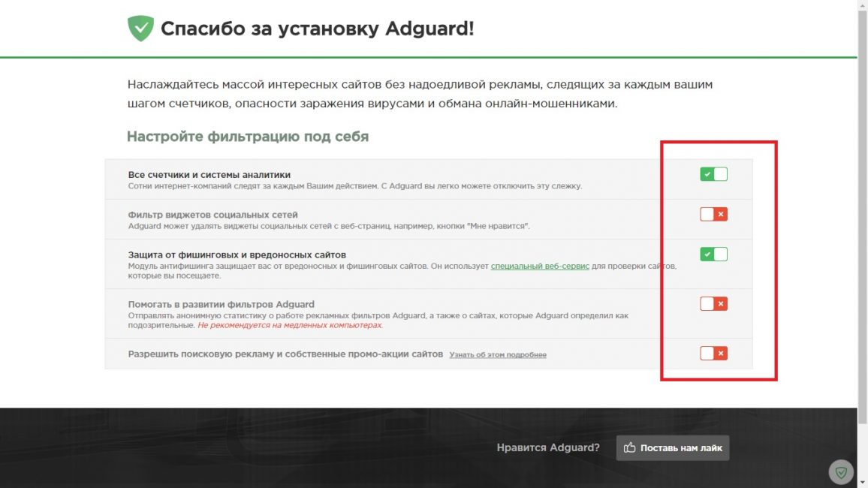Open the 'Узнать об этом подробнее' link
The width and height of the screenshot is (868, 488).
[498, 354]
